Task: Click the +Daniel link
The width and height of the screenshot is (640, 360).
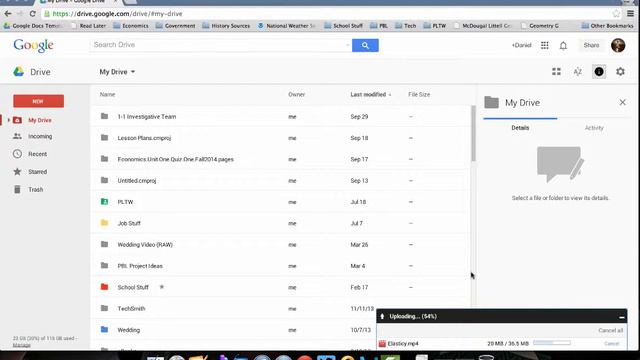Action: pos(521,45)
